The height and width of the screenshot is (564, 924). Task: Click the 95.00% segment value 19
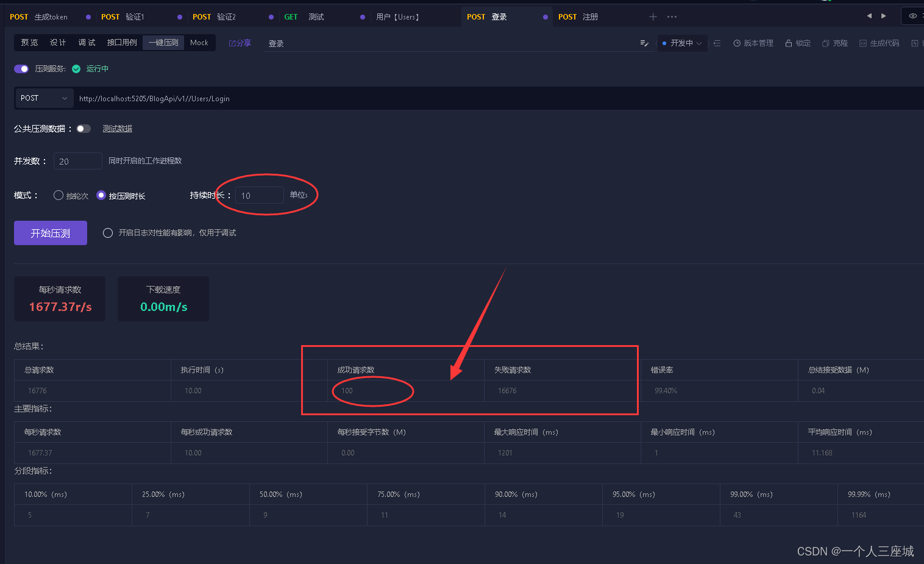(620, 515)
